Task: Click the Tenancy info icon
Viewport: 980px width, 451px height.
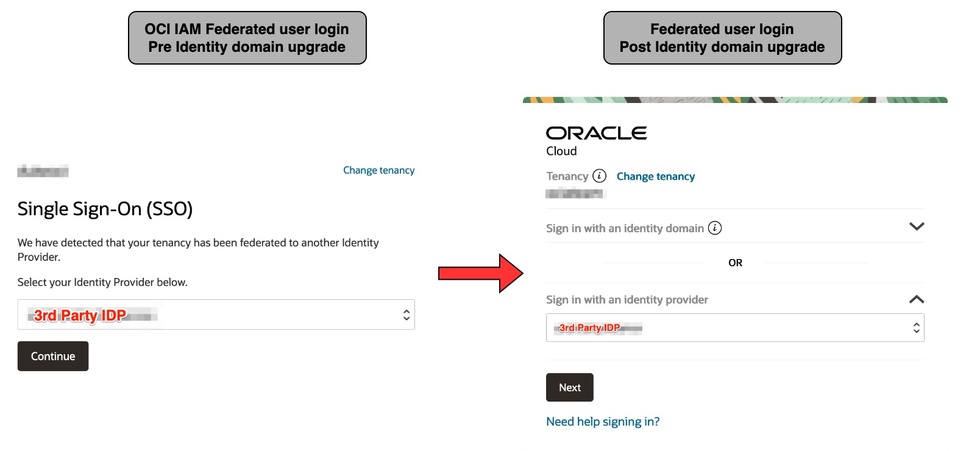Action: [599, 176]
